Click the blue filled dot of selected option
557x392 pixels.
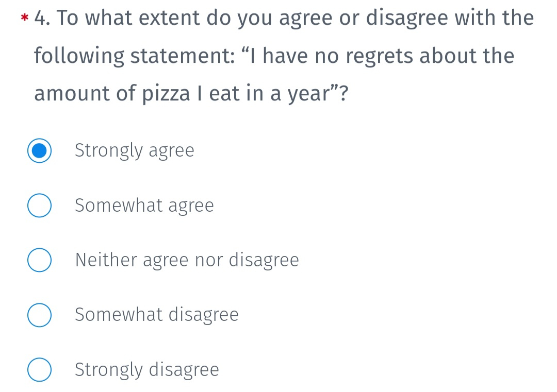pyautogui.click(x=39, y=151)
